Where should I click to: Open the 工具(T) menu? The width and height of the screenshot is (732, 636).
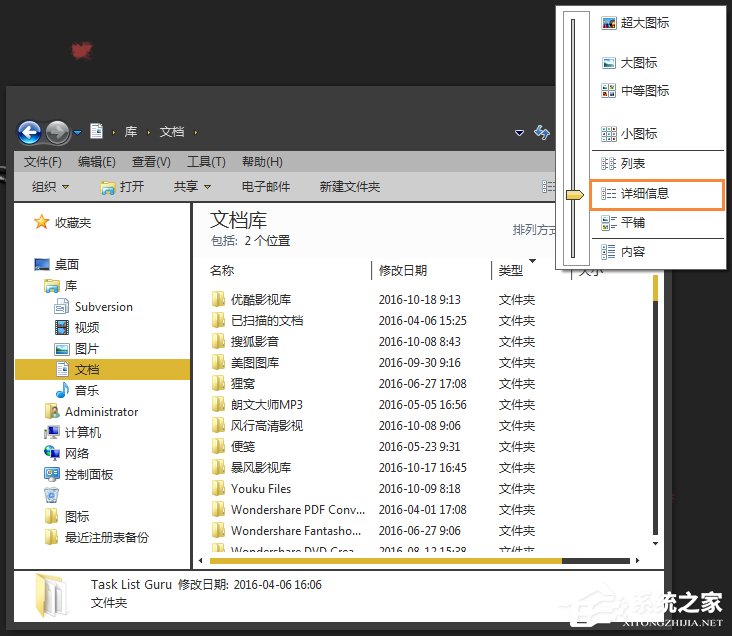click(206, 162)
